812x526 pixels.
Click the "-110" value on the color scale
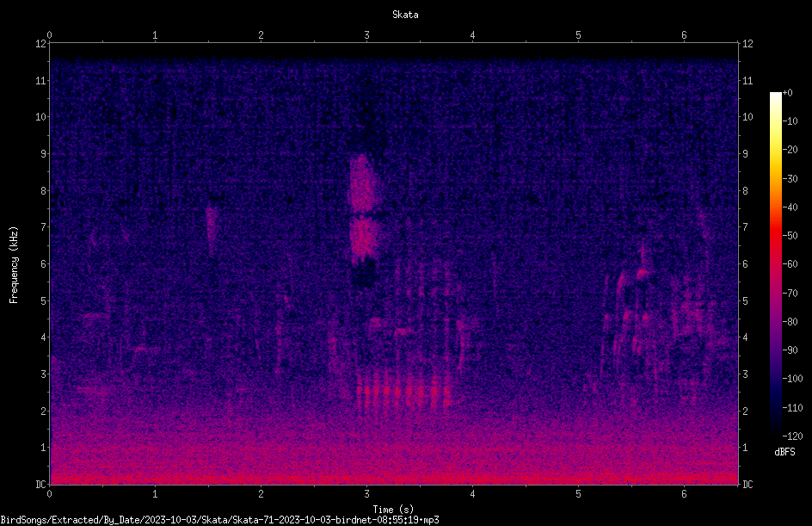coord(792,408)
